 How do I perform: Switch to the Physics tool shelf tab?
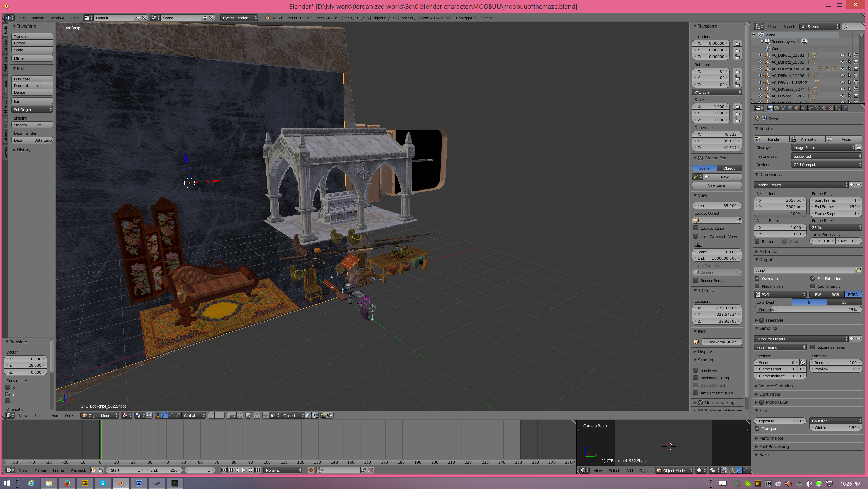(5, 106)
